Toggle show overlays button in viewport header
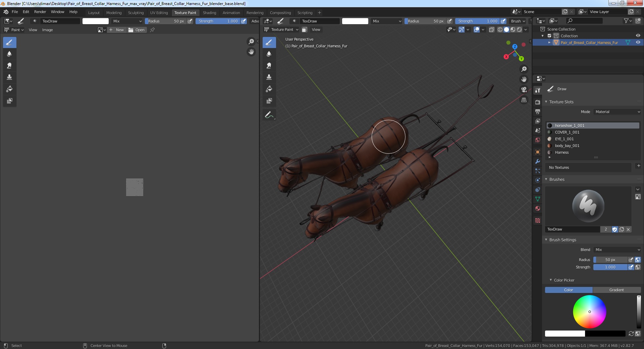Screen dimensions: 644x349 [477, 30]
